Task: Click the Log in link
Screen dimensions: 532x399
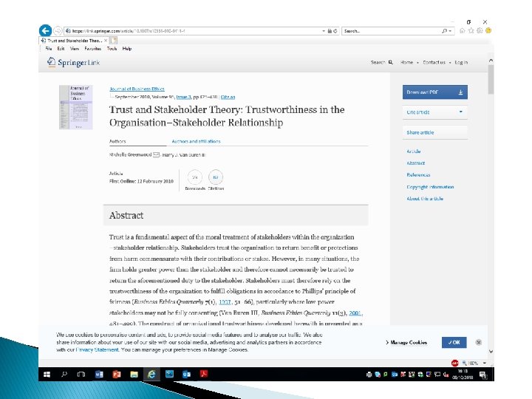Action: coord(461,62)
